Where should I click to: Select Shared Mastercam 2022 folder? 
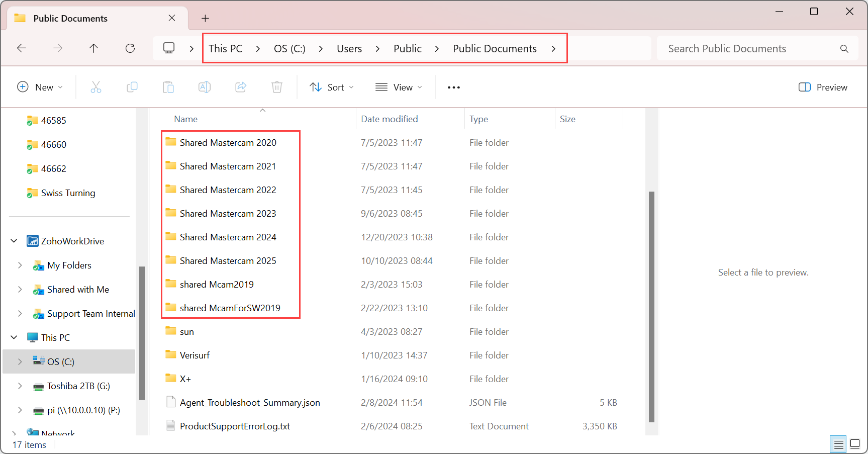tap(228, 190)
